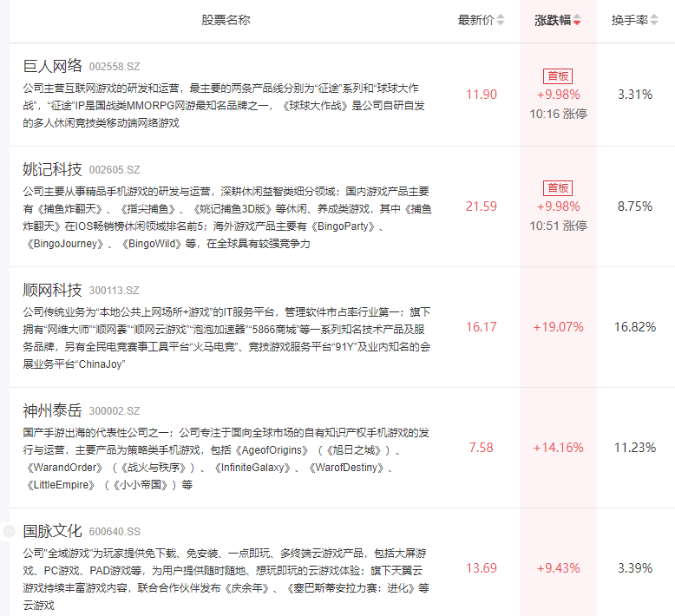675x616 pixels.
Task: Click +14.16% change value
Action: [x=559, y=448]
